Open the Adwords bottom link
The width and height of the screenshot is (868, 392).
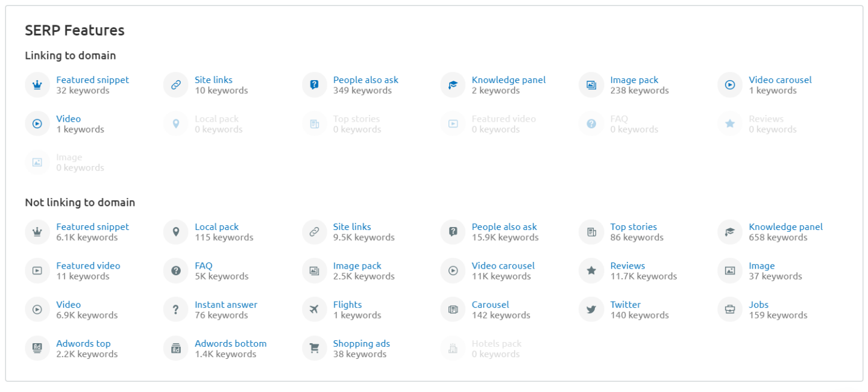(x=230, y=343)
